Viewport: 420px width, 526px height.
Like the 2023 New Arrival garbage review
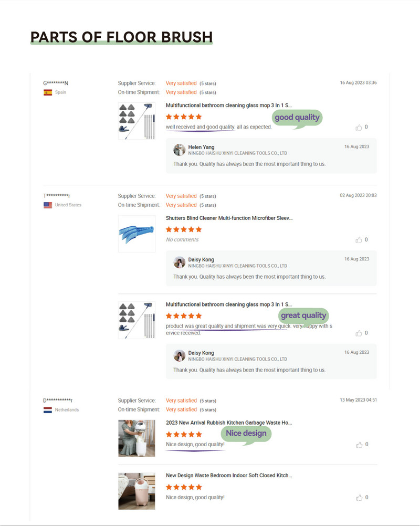click(x=359, y=445)
